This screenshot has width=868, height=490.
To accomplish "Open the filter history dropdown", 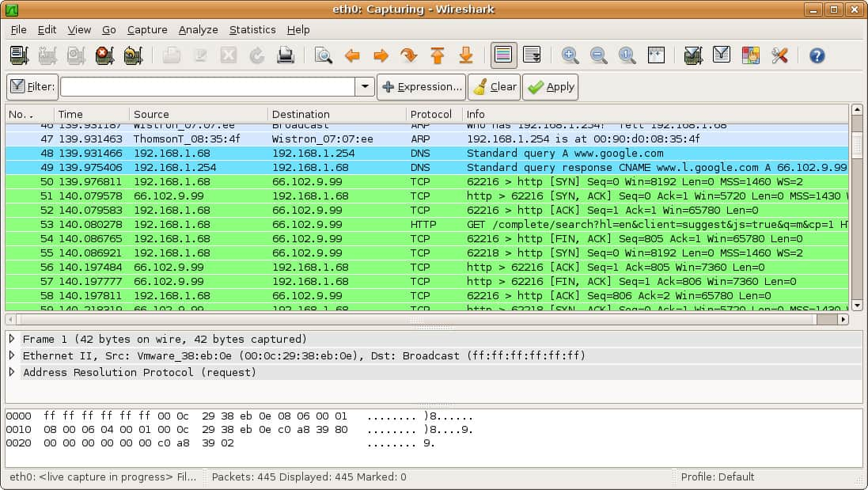I will click(364, 86).
